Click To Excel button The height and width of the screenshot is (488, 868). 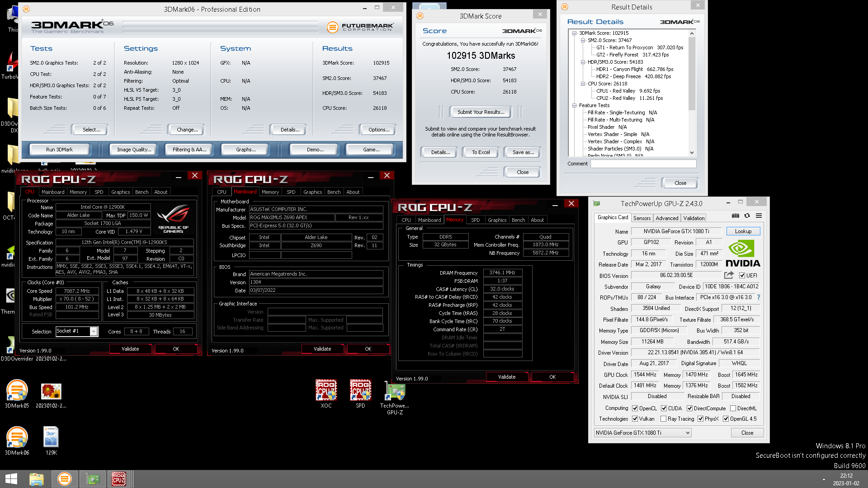(481, 152)
